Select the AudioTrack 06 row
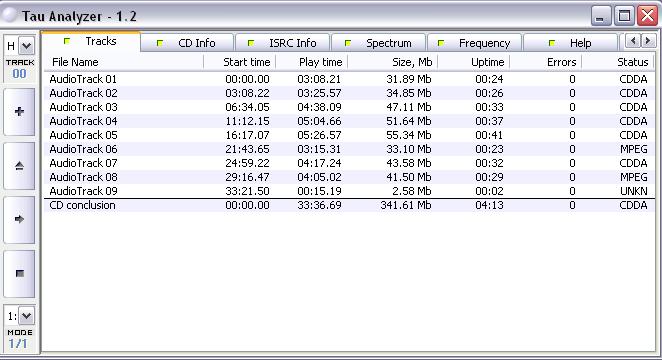 (349, 149)
